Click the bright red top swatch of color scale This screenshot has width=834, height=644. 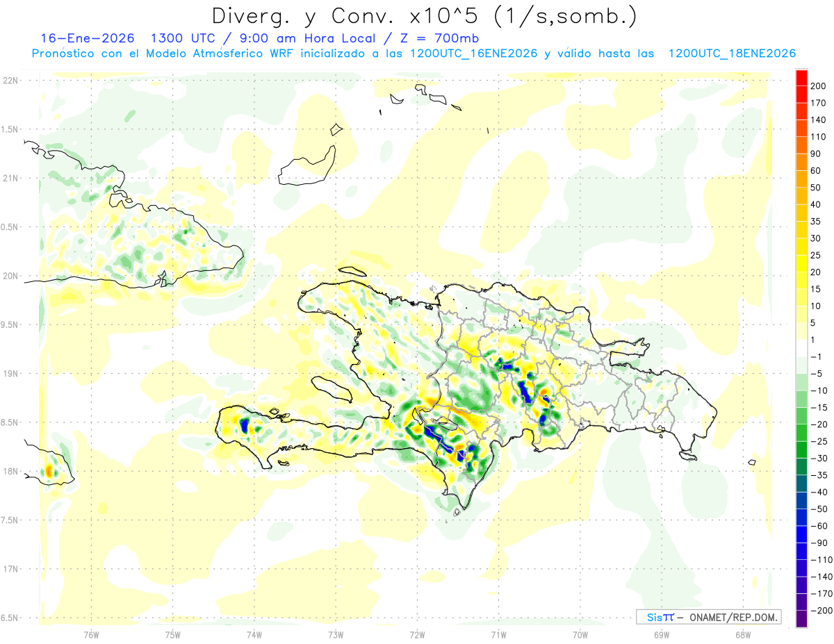[801, 77]
